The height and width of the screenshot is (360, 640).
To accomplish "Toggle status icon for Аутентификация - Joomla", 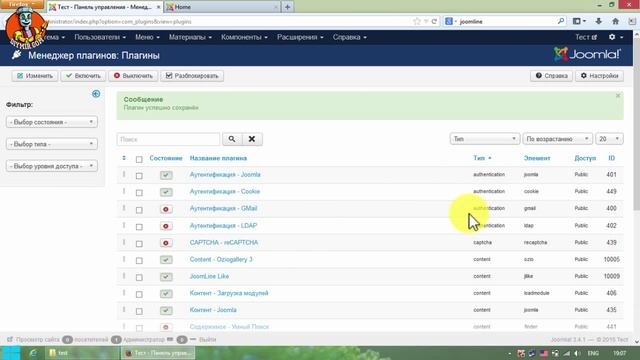I will click(x=166, y=175).
